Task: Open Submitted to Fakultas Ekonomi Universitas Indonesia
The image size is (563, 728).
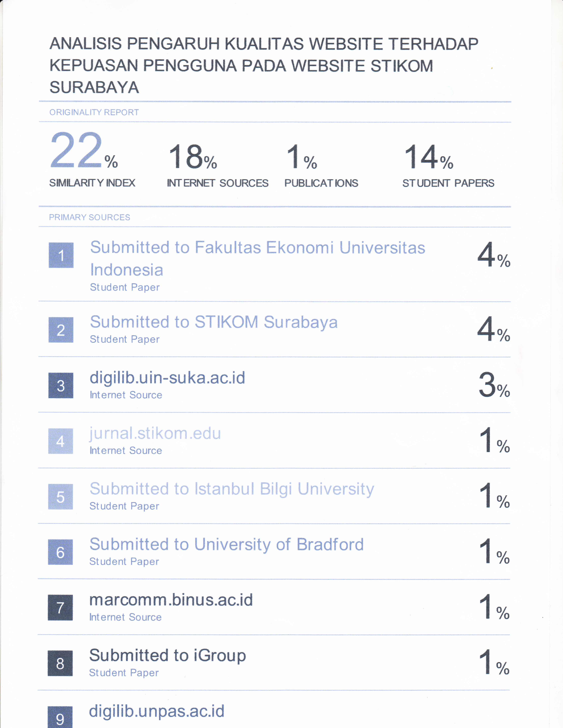Action: pos(258,258)
